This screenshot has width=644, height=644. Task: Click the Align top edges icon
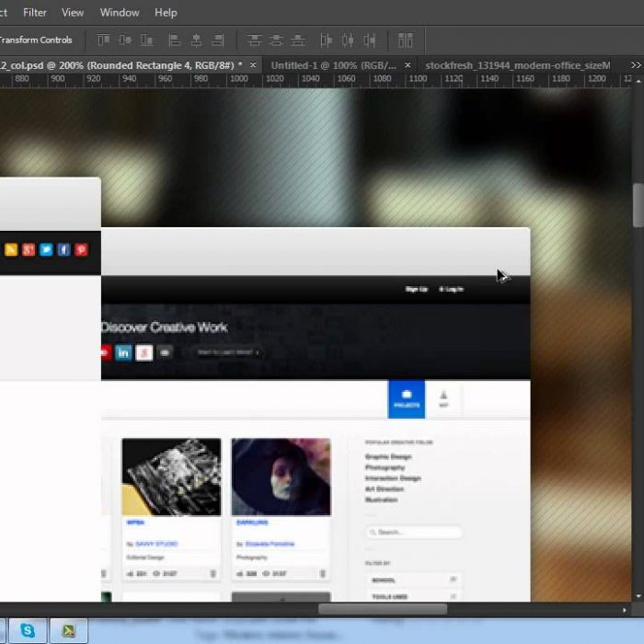(x=103, y=40)
